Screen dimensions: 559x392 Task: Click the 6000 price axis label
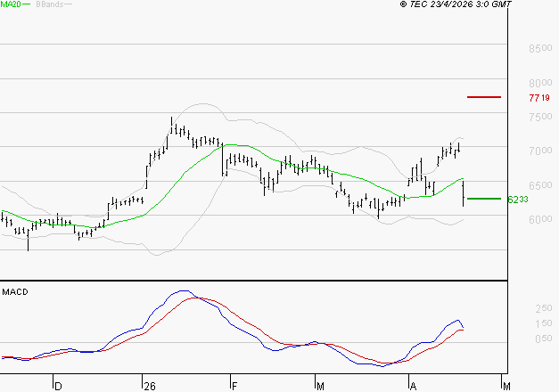[540, 219]
